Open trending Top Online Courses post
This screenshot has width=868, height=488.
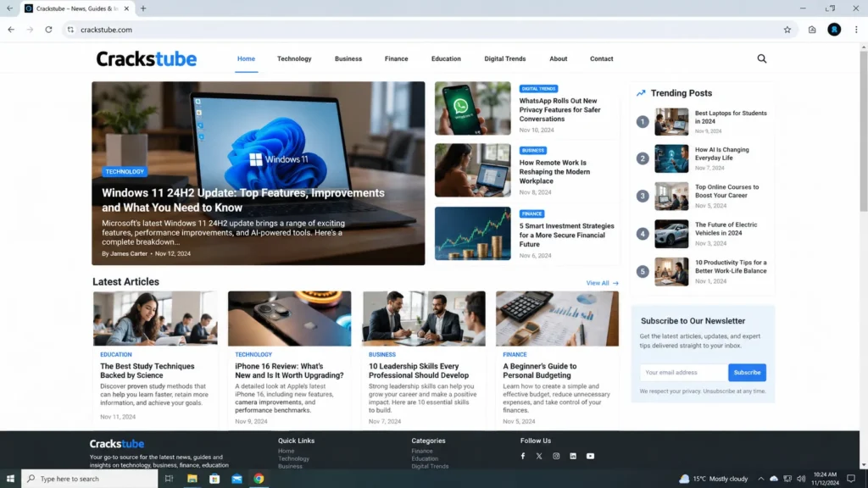(x=726, y=191)
